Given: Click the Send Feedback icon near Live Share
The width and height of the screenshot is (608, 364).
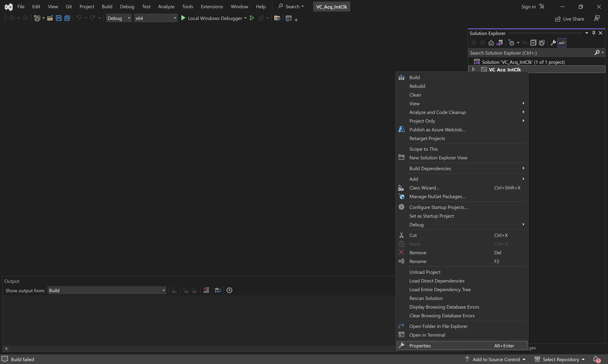Looking at the screenshot, I should tap(597, 18).
